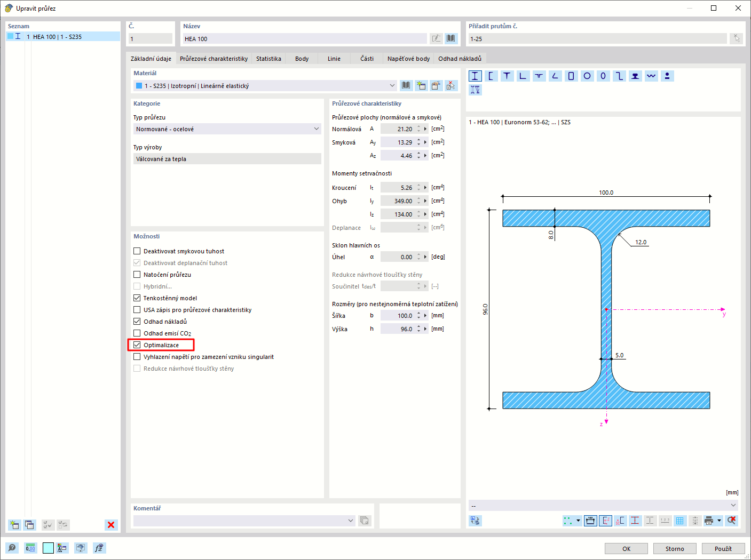Adjust Výška h value stepper
Screen dimensions: 751x560
[419, 329]
